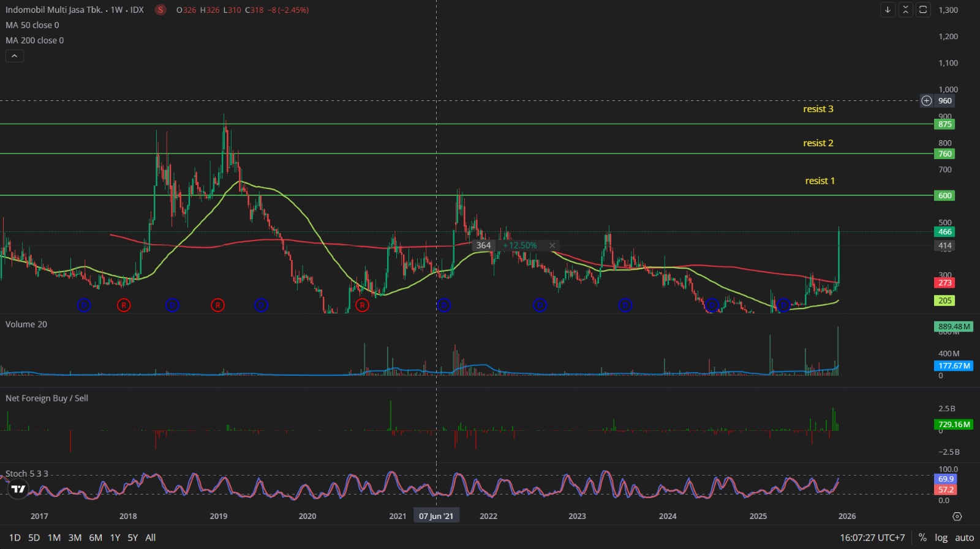Click the maximize chart square icon
The image size is (980, 549).
[923, 10]
